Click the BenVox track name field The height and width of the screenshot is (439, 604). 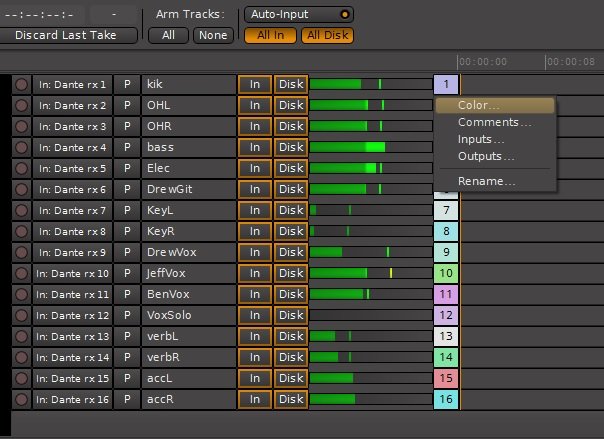click(189, 294)
